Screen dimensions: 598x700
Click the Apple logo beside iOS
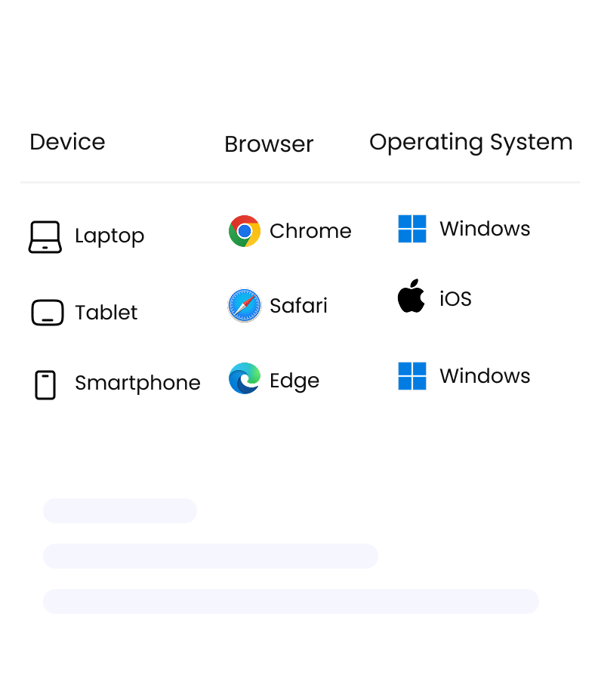tap(412, 297)
